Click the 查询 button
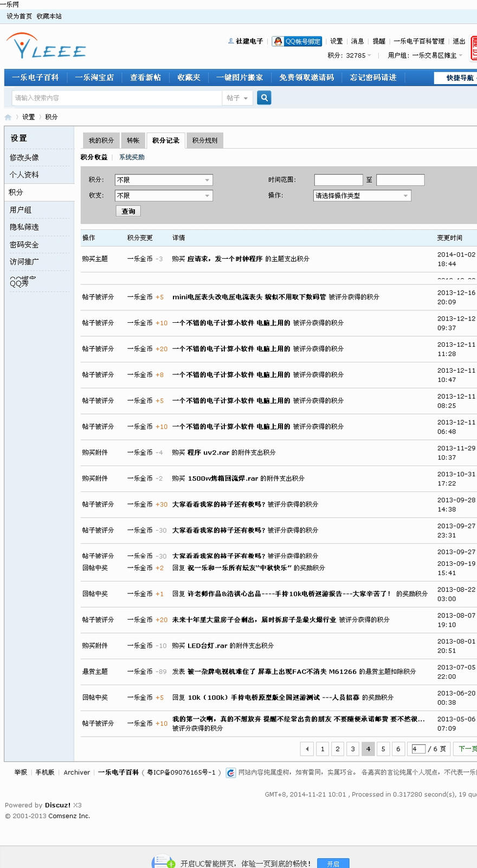 pos(128,211)
